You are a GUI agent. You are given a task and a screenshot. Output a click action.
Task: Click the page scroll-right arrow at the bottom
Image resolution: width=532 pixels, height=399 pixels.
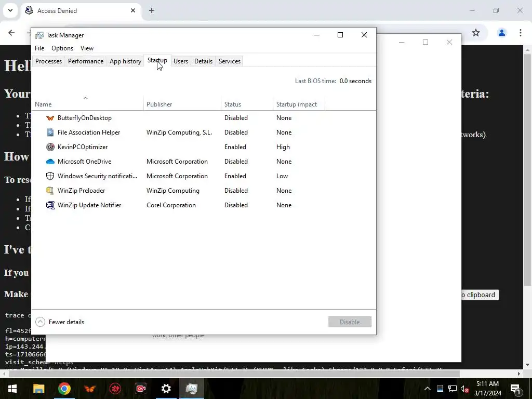(519, 374)
